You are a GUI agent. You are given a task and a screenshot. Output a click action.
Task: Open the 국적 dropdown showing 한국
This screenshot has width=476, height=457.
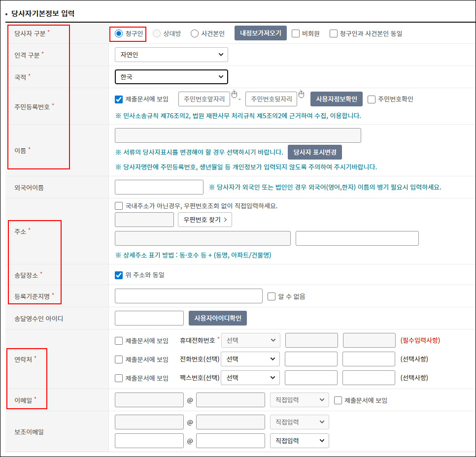pos(171,77)
